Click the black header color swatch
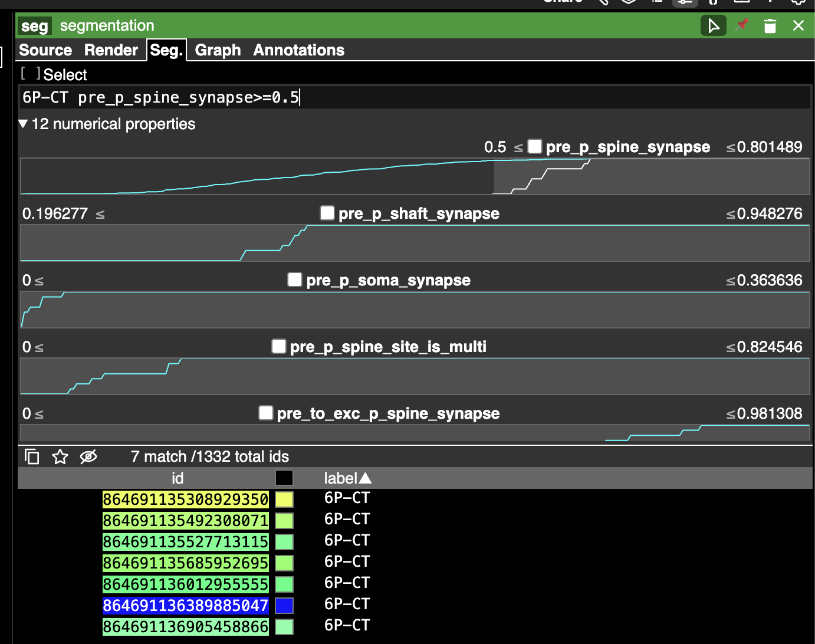 point(284,478)
